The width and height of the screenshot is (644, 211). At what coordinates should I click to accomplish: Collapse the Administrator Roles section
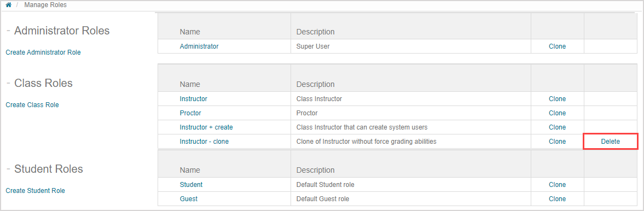pyautogui.click(x=8, y=31)
